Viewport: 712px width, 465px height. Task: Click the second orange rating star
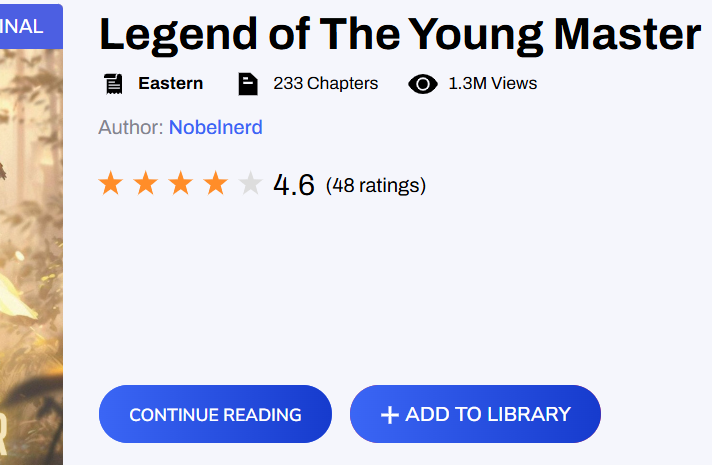point(146,183)
